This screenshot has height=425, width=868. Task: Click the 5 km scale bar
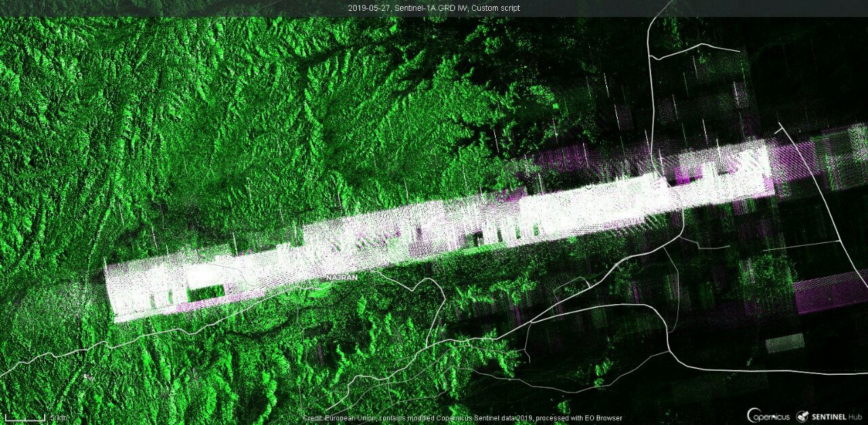pos(35,416)
